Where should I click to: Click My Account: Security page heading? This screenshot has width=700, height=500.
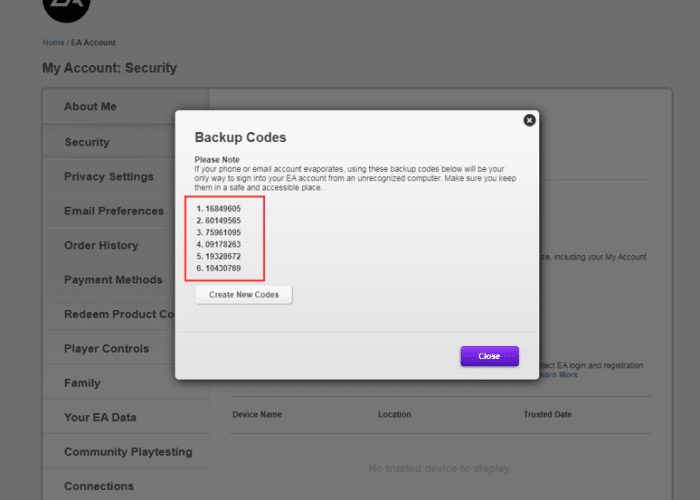click(x=109, y=68)
